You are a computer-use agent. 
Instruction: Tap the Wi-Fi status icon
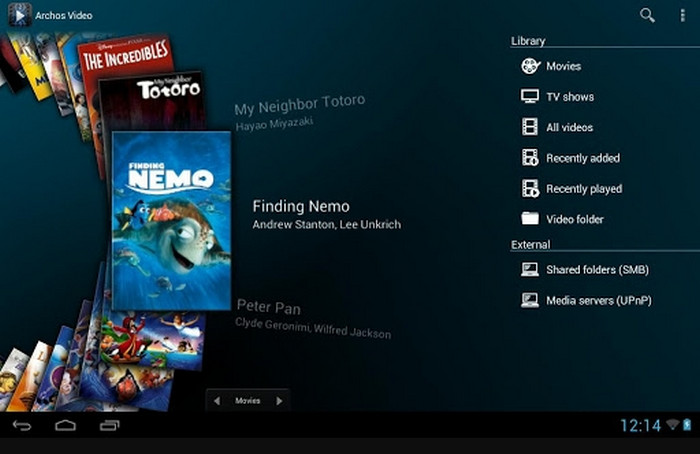coord(672,425)
